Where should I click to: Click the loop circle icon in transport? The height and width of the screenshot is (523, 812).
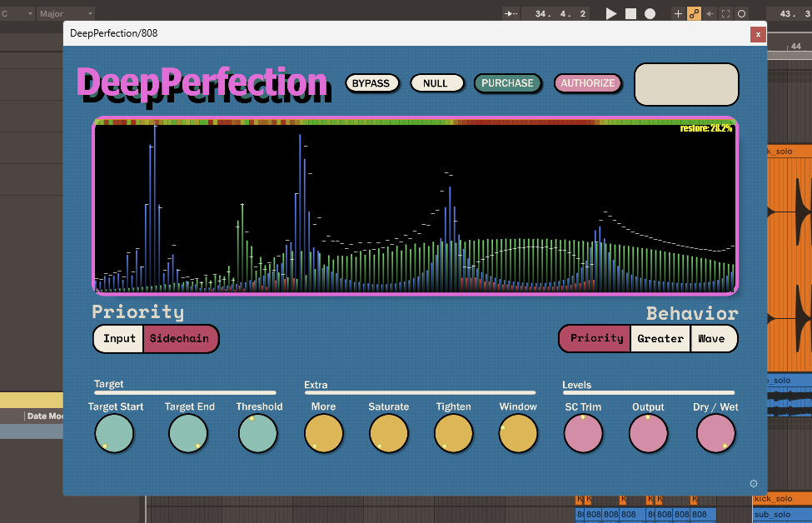741,13
